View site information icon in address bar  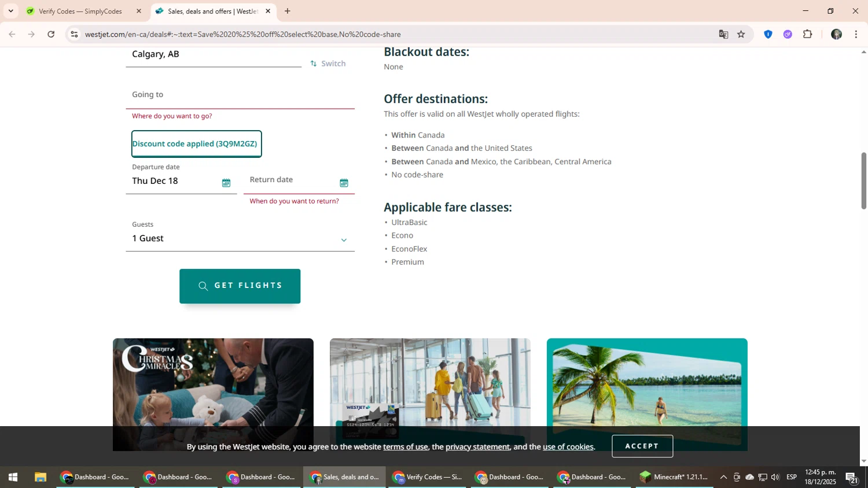point(74,34)
